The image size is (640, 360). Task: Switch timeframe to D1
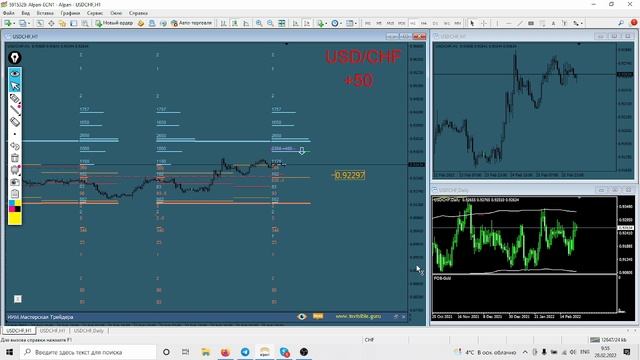(435, 23)
